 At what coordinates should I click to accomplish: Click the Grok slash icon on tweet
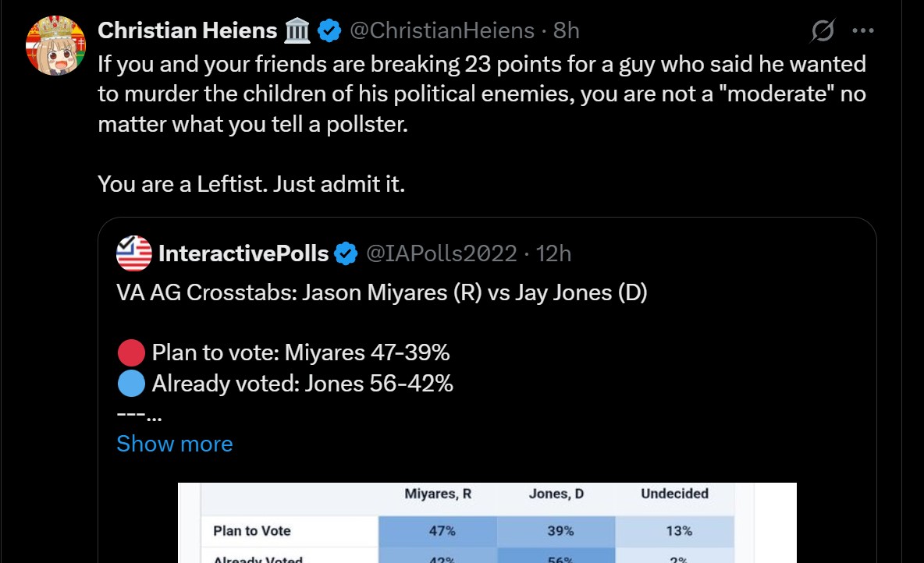(x=823, y=30)
